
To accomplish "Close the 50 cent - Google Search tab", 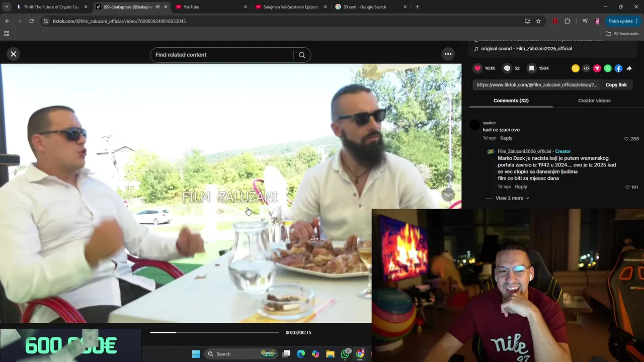I will 406,7.
